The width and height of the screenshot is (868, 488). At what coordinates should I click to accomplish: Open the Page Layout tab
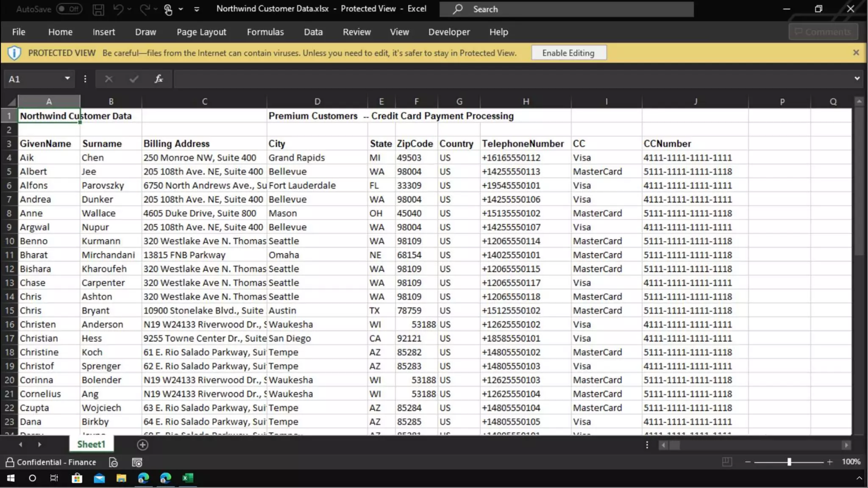[x=201, y=32]
